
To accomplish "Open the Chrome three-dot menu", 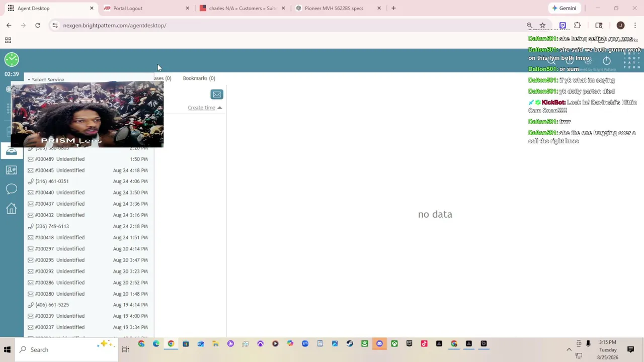I will (x=635, y=25).
